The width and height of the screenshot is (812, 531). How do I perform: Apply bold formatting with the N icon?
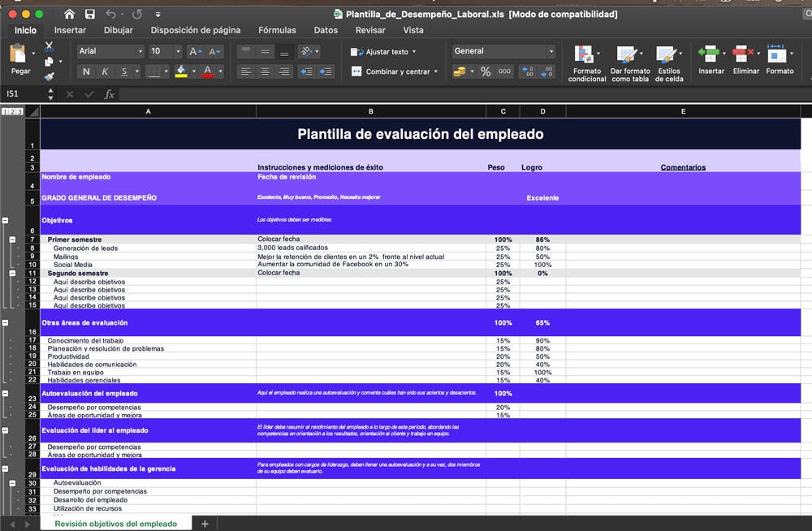85,71
